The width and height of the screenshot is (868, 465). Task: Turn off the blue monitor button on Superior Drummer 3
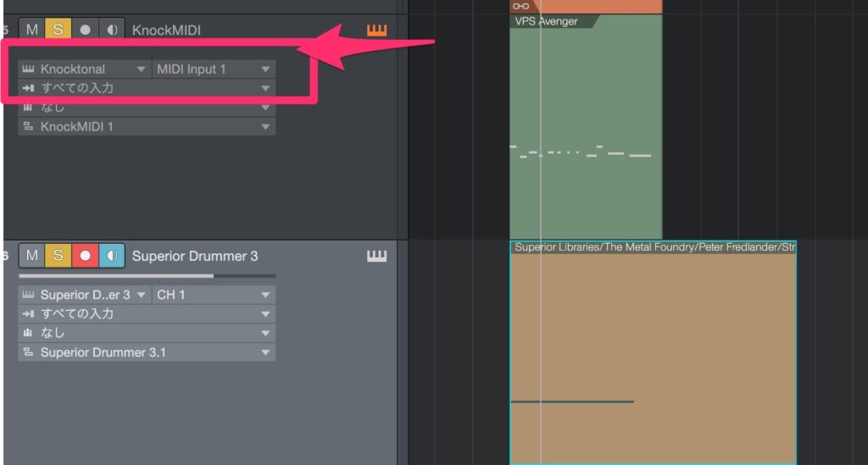click(x=112, y=256)
